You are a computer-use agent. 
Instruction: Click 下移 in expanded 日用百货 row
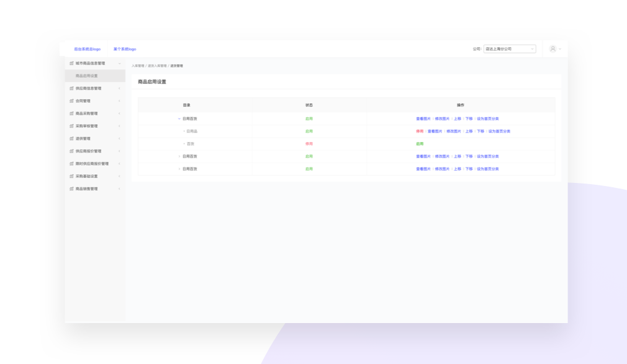click(469, 118)
